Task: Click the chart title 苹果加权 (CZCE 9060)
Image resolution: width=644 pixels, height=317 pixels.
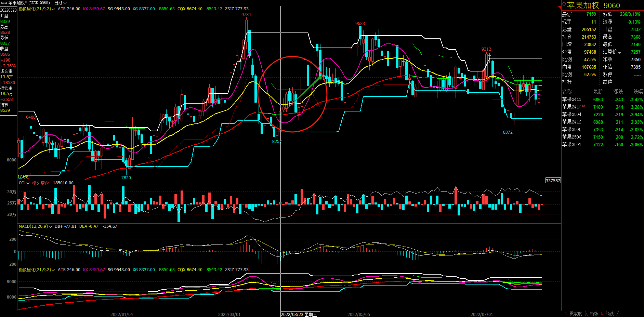Action: click(29, 3)
